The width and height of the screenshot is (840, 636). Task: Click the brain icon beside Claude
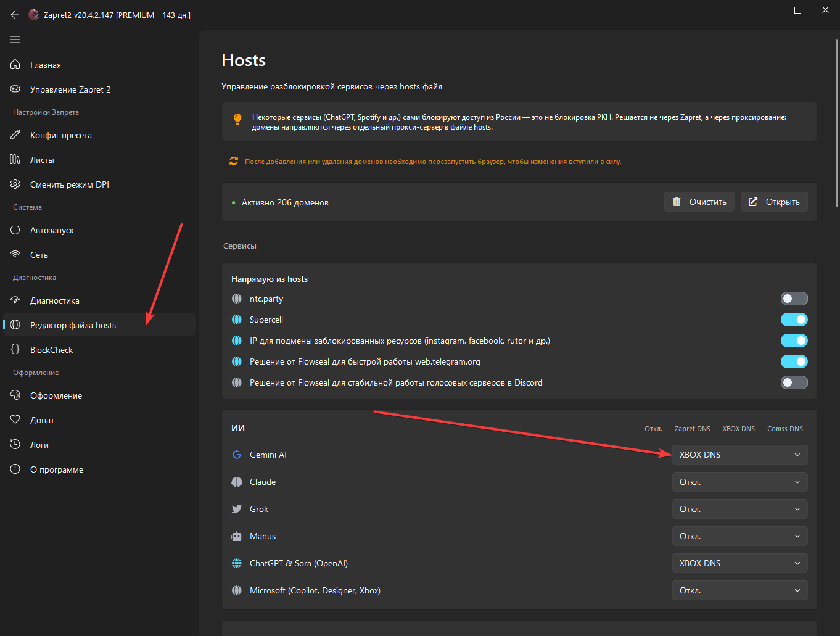[x=237, y=482]
